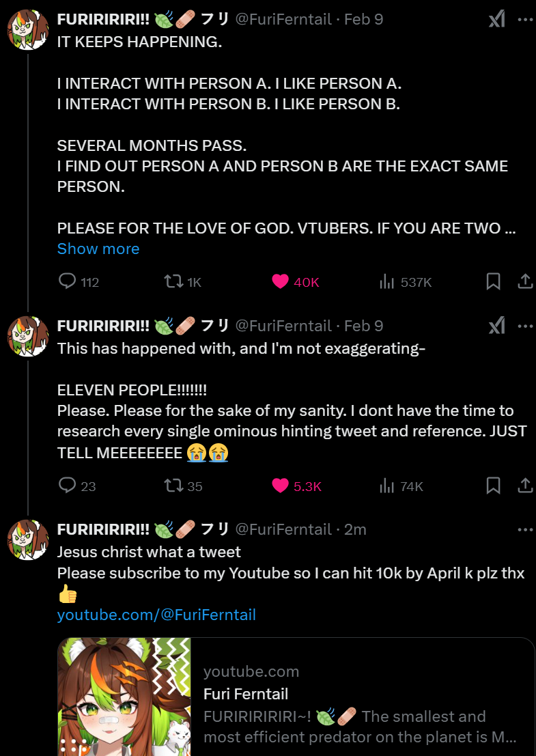Open the youtube.com/@FuriFerntail link
This screenshot has width=536, height=756.
pyautogui.click(x=156, y=615)
